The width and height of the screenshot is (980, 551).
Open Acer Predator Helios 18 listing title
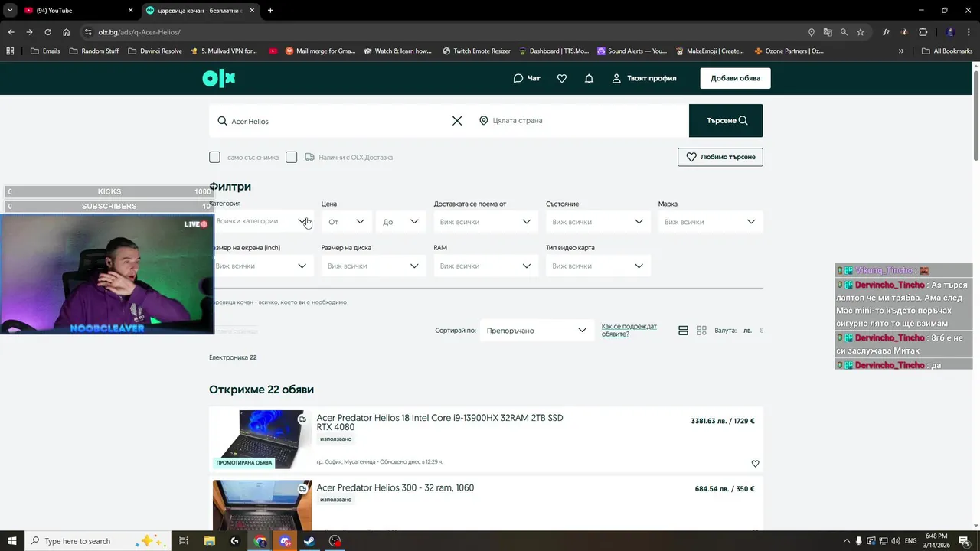click(x=439, y=422)
